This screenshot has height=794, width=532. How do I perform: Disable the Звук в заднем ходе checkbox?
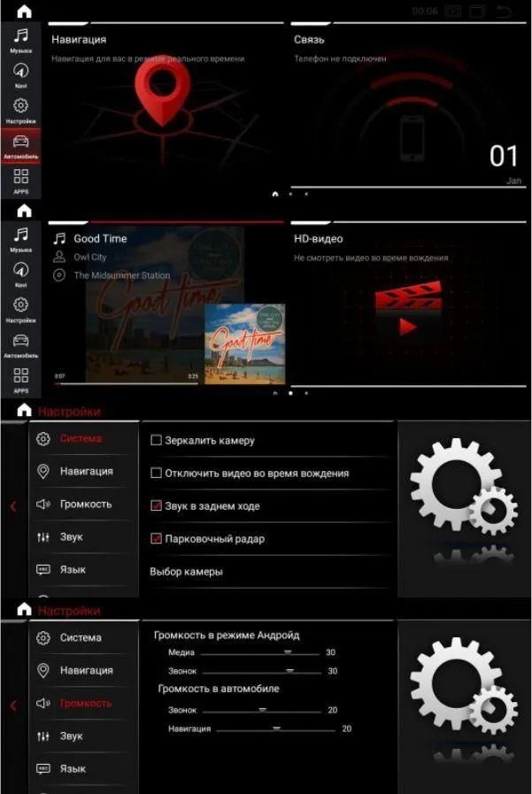point(157,505)
